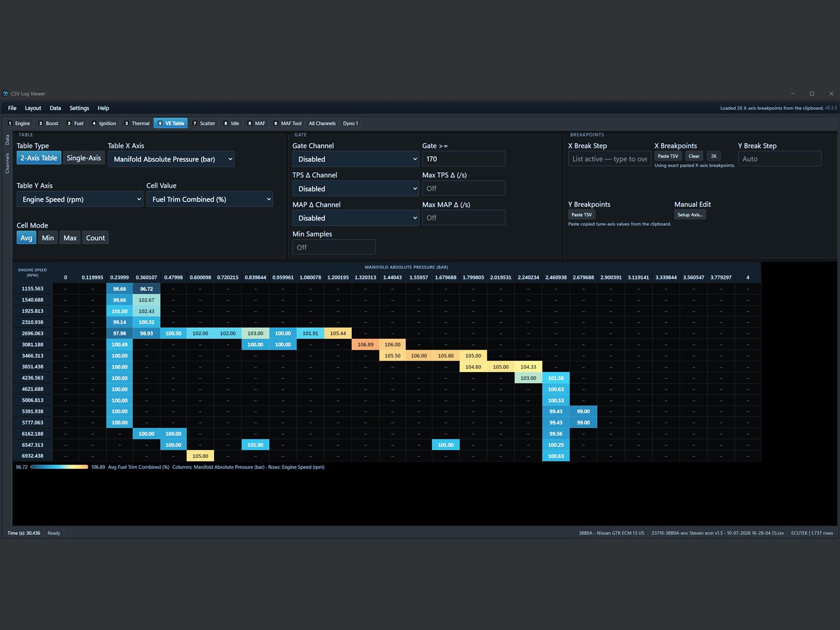The image size is (840, 630).
Task: Open the All Channels tab
Action: click(x=322, y=123)
